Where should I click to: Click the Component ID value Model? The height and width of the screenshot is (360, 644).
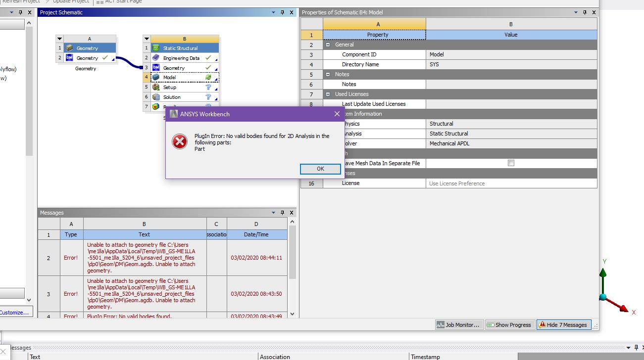(x=511, y=54)
